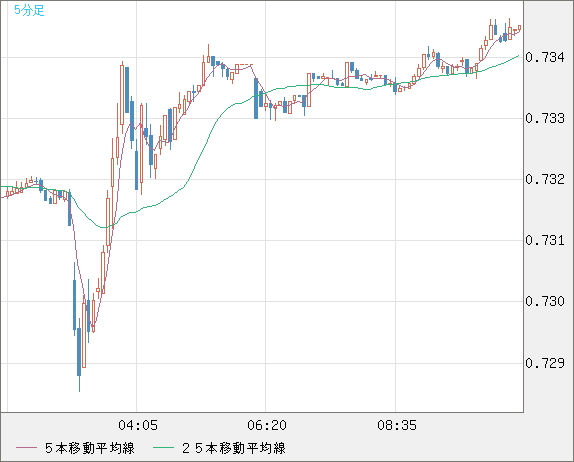
Task: Click the 08:35 time axis label
Action: (x=397, y=425)
